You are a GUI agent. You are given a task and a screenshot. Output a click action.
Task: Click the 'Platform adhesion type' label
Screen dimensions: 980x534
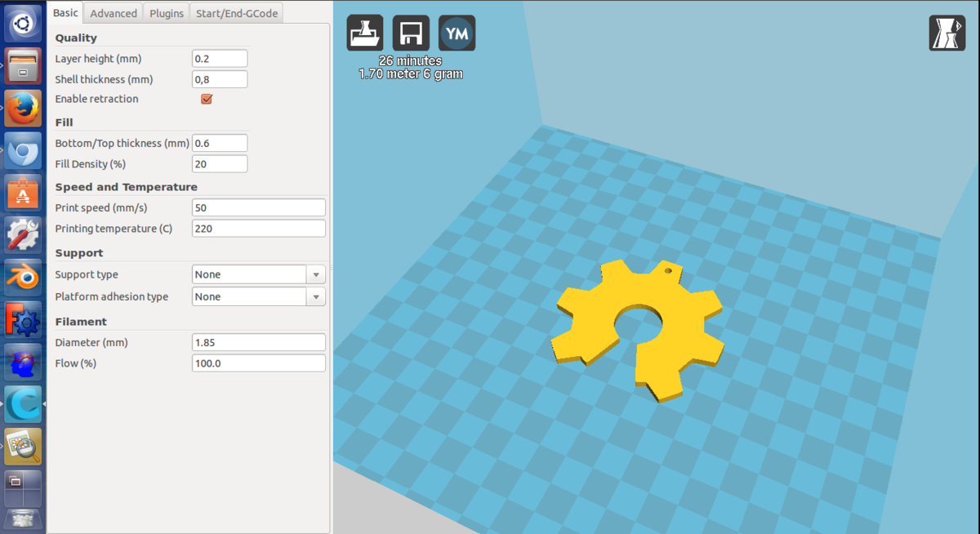click(111, 297)
